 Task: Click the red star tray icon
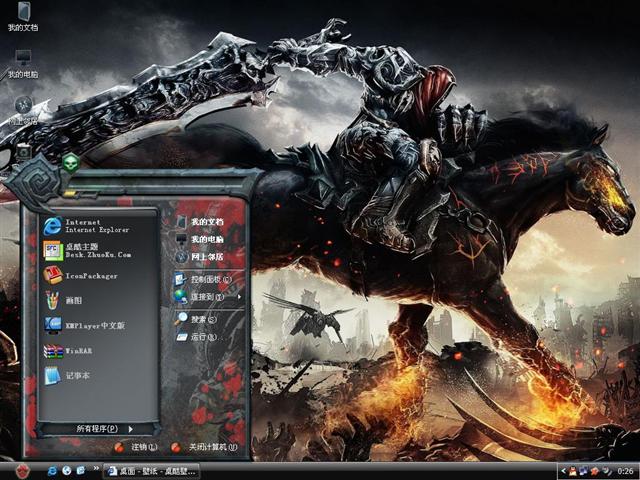pos(595,471)
